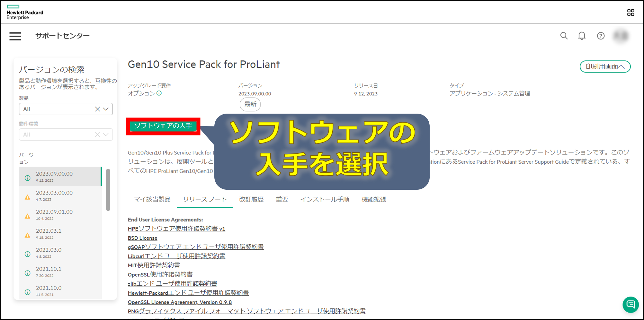Expand the 動作環境 dropdown chevron
Image resolution: width=644 pixels, height=320 pixels.
pos(106,134)
